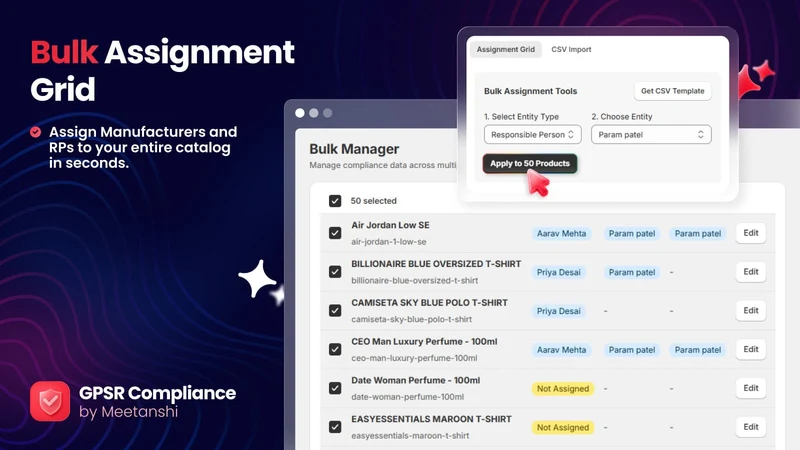The width and height of the screenshot is (800, 450).
Task: Click Param patel tag in Billionaire Blue row
Action: tap(632, 272)
